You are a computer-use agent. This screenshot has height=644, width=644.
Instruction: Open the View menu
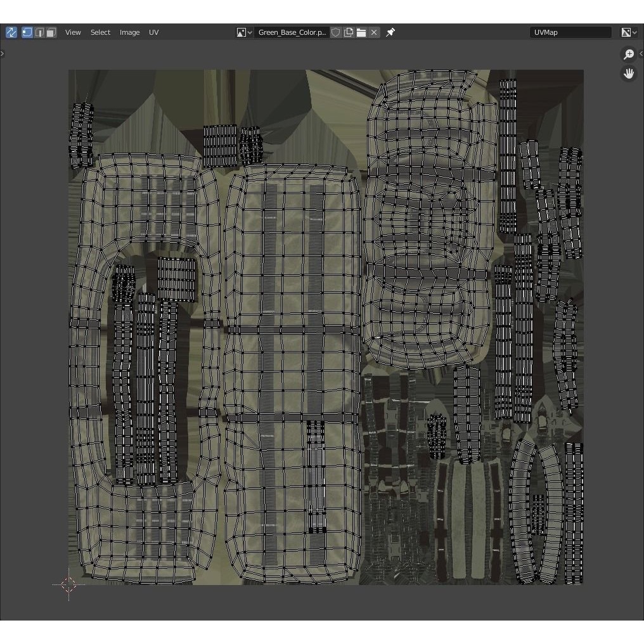(x=73, y=32)
